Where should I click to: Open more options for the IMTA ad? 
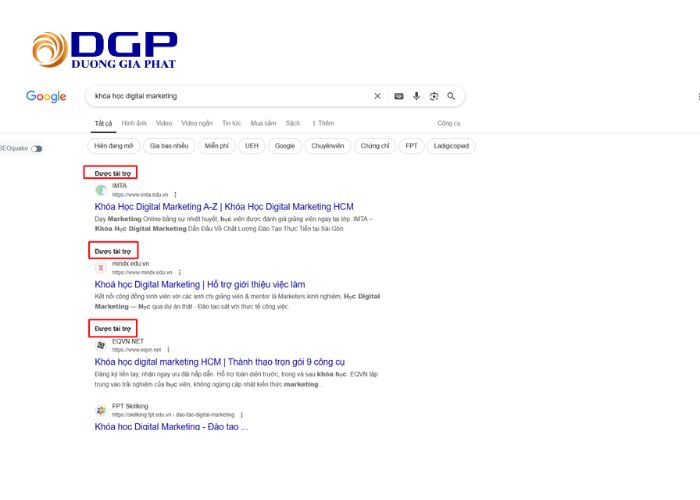click(175, 195)
